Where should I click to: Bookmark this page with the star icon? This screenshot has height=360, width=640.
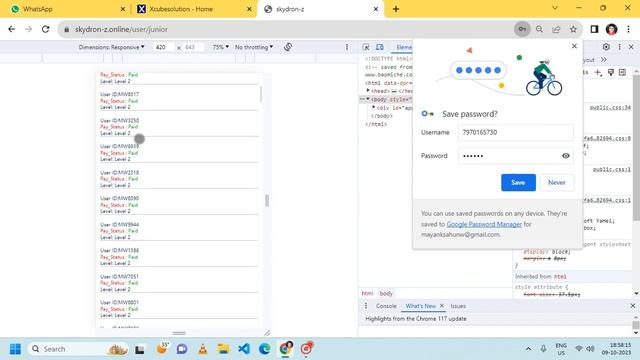(x=573, y=29)
